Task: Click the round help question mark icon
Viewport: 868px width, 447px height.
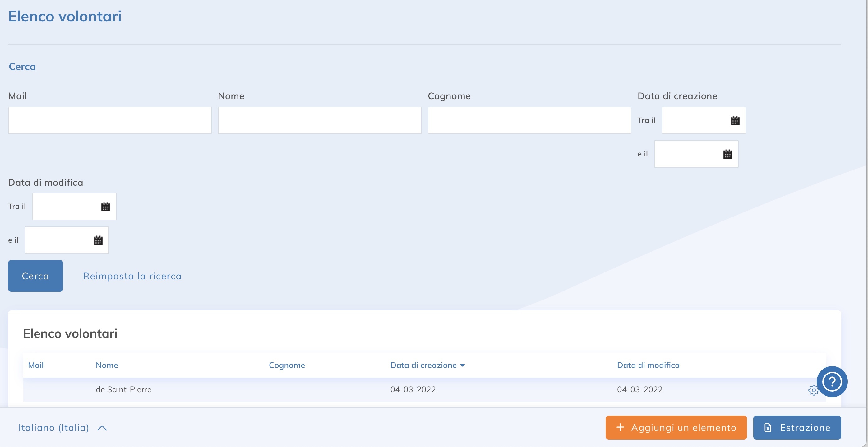Action: pos(832,382)
